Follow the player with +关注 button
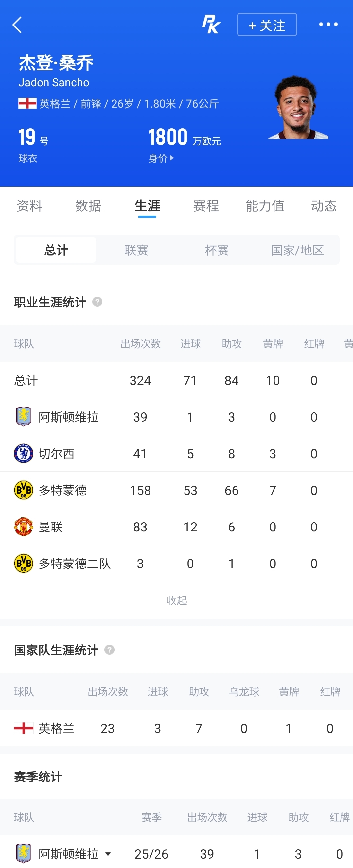 tap(267, 25)
